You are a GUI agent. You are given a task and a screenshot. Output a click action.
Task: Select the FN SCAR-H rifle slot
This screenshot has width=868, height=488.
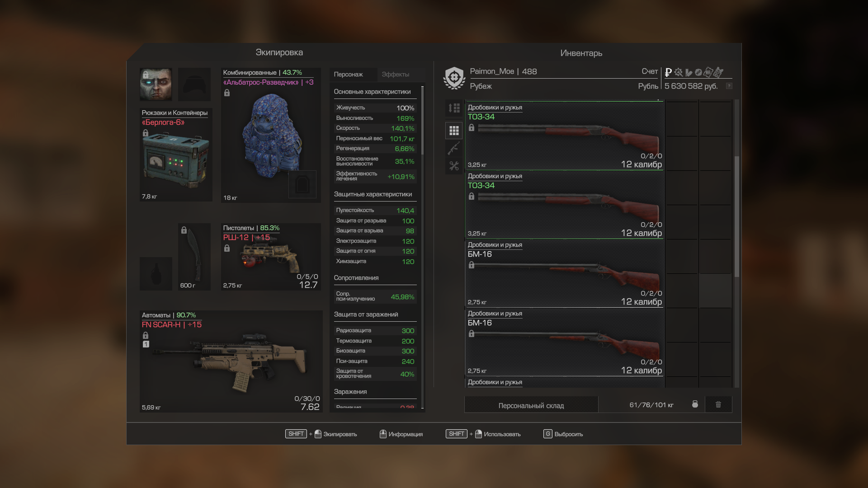231,361
